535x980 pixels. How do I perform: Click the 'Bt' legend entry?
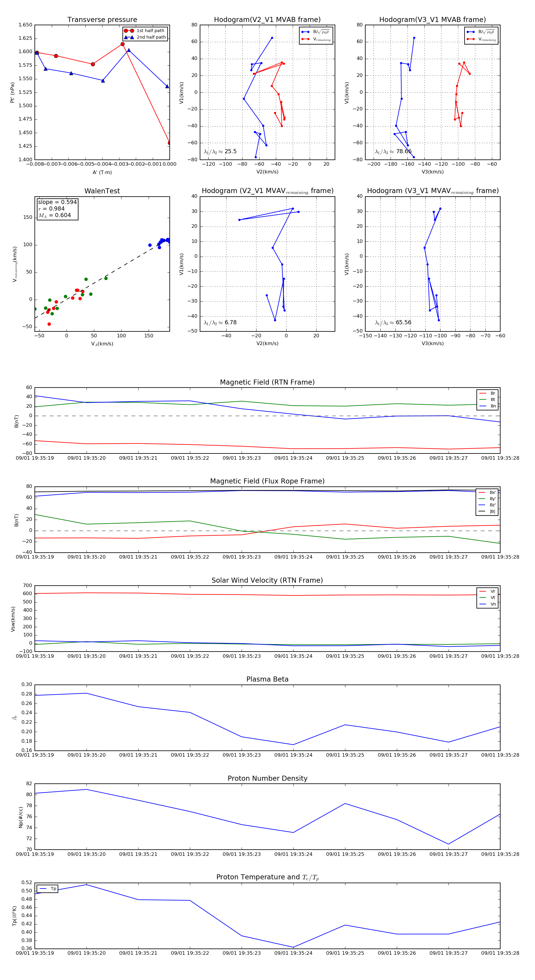[487, 400]
